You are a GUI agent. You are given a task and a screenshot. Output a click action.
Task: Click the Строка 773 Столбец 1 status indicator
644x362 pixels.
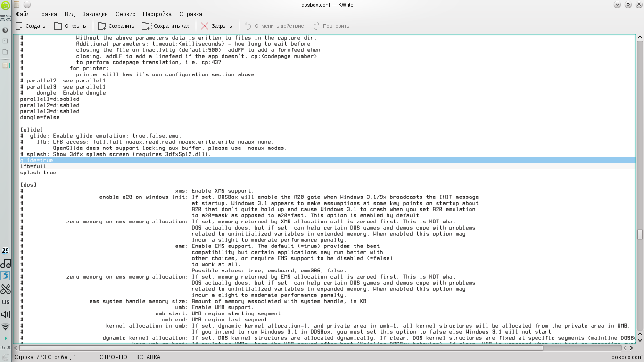point(45,357)
